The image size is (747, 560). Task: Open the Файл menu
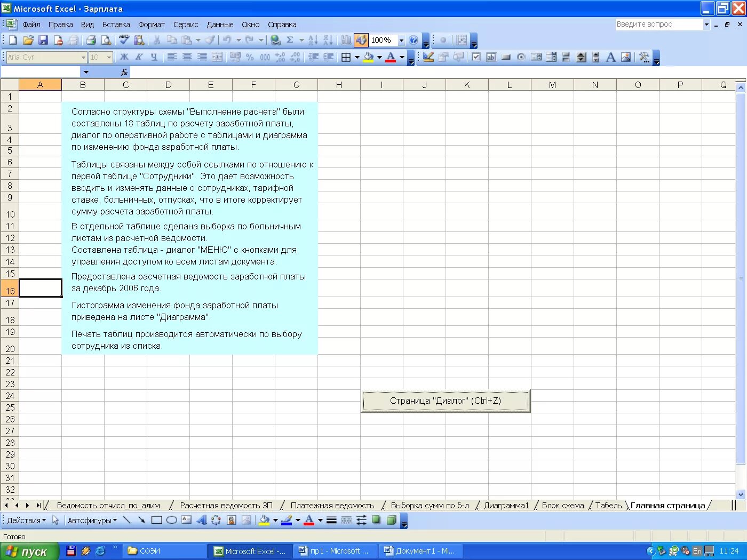[31, 25]
